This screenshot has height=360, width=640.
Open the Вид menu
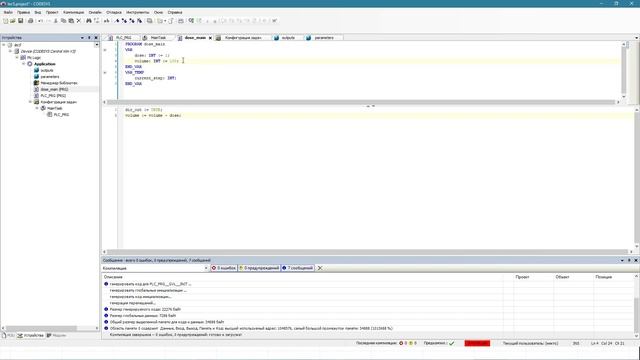pyautogui.click(x=38, y=12)
